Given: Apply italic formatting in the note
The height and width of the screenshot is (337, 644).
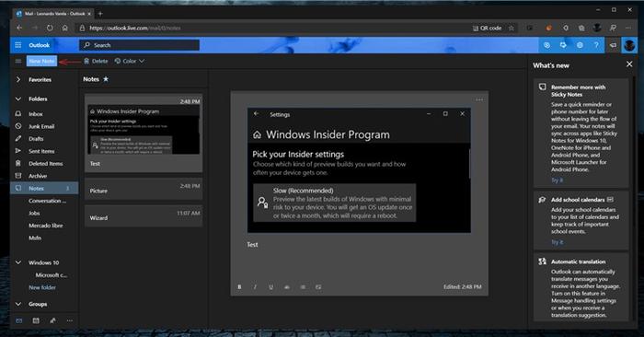Looking at the screenshot, I should [x=255, y=287].
